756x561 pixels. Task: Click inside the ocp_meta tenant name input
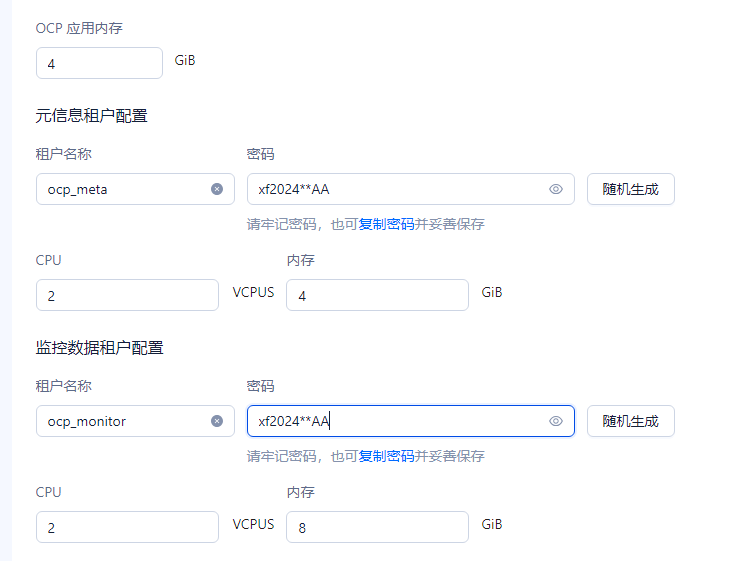125,189
